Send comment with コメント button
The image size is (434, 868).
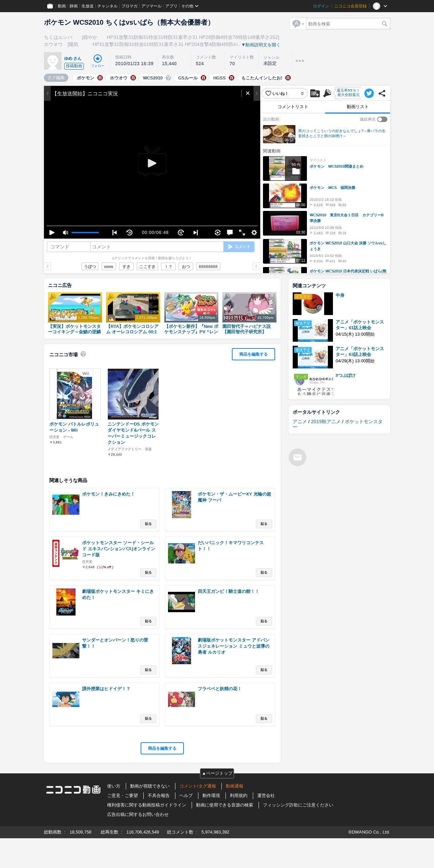pyautogui.click(x=239, y=247)
